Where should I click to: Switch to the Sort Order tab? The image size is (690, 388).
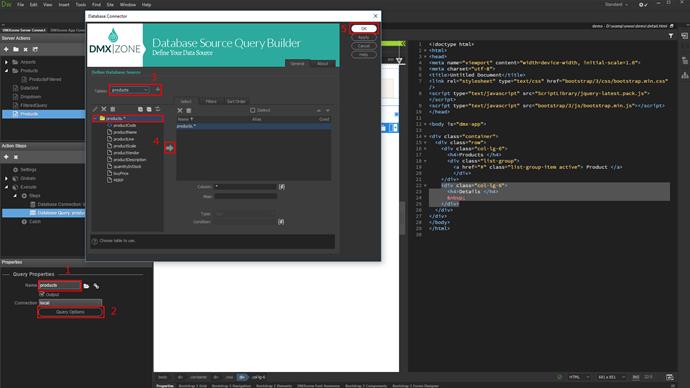tap(236, 101)
